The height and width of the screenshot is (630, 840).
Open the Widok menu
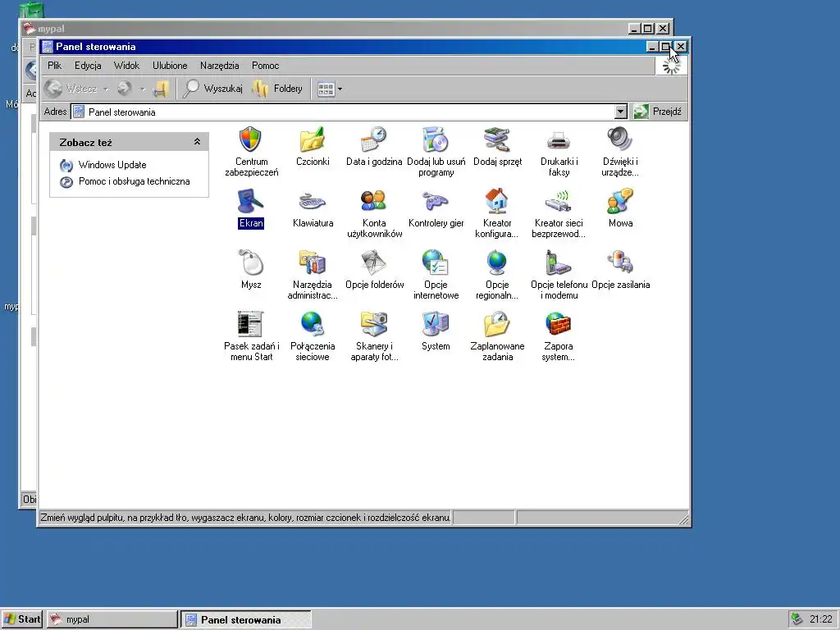[126, 66]
